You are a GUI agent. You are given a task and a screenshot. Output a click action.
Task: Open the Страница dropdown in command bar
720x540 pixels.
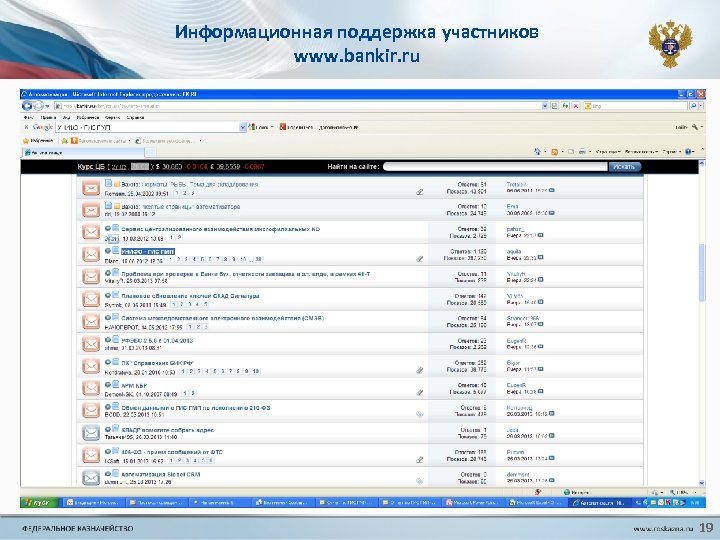tap(608, 152)
